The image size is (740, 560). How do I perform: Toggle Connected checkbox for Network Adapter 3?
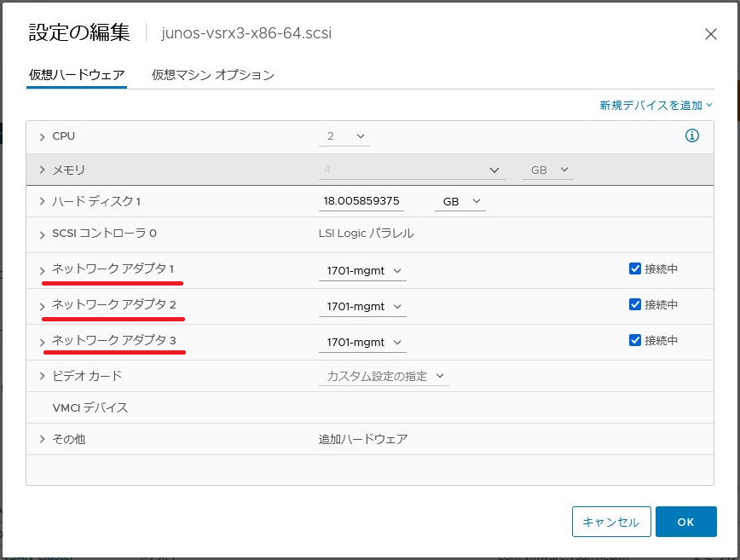[634, 340]
